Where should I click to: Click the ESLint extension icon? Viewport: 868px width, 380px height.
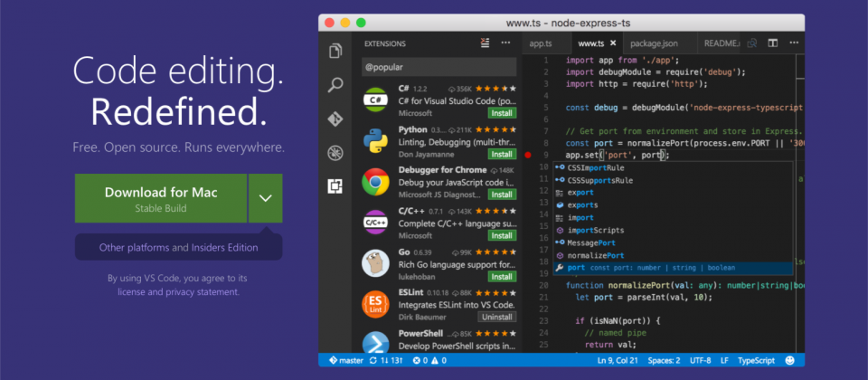point(375,304)
